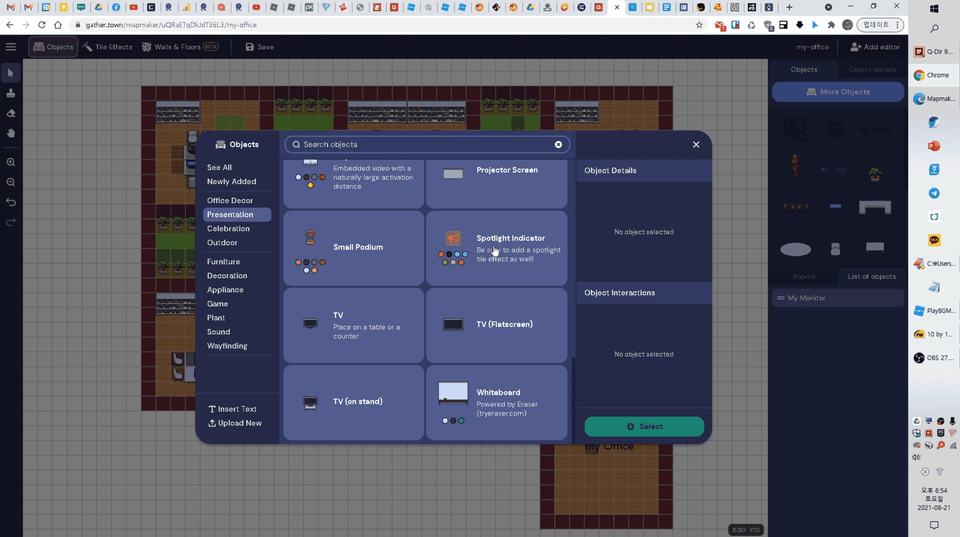The width and height of the screenshot is (960, 537).
Task: Click Add editor button
Action: point(875,47)
